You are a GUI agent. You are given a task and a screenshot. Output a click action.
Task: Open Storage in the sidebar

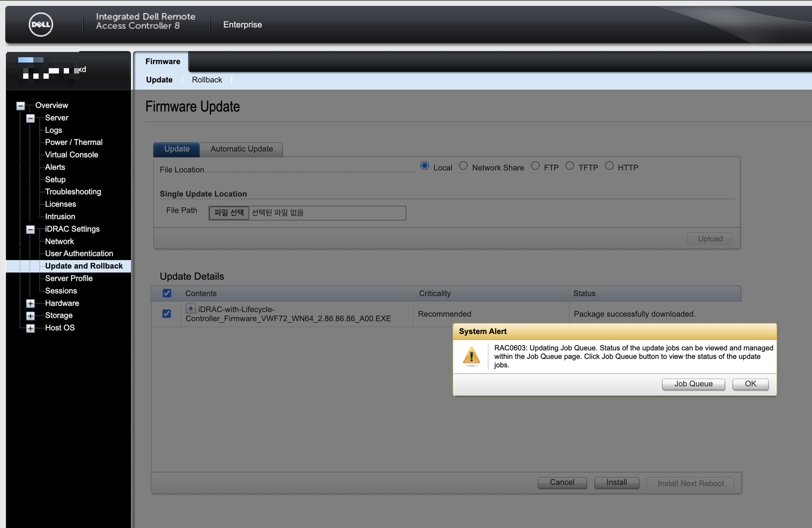click(58, 315)
